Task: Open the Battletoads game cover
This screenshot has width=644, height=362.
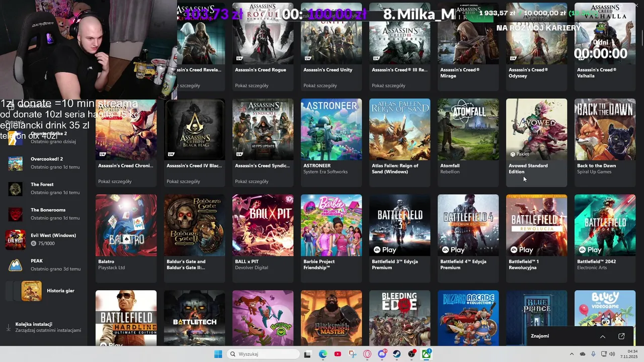Action: point(263,318)
